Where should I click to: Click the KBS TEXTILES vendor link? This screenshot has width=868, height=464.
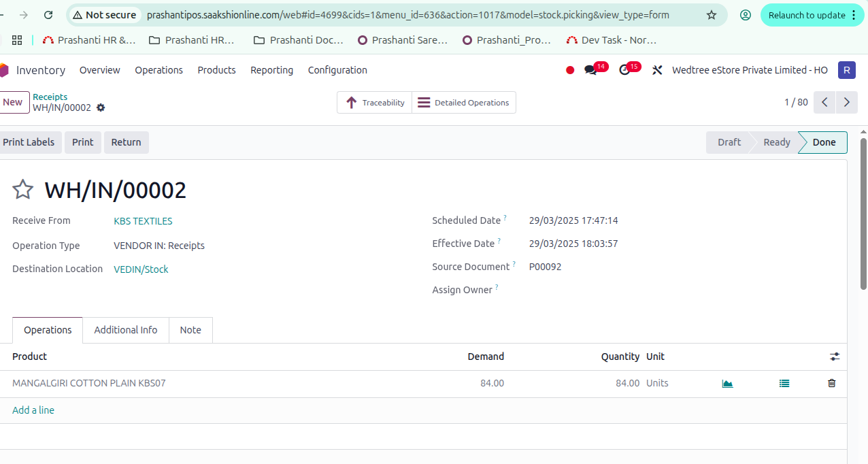143,221
